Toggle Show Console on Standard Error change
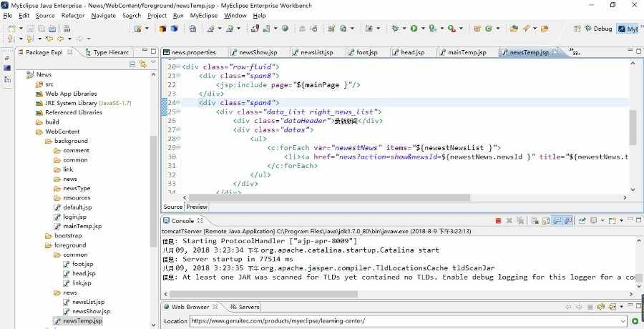The height and width of the screenshot is (329, 644). (x=568, y=220)
